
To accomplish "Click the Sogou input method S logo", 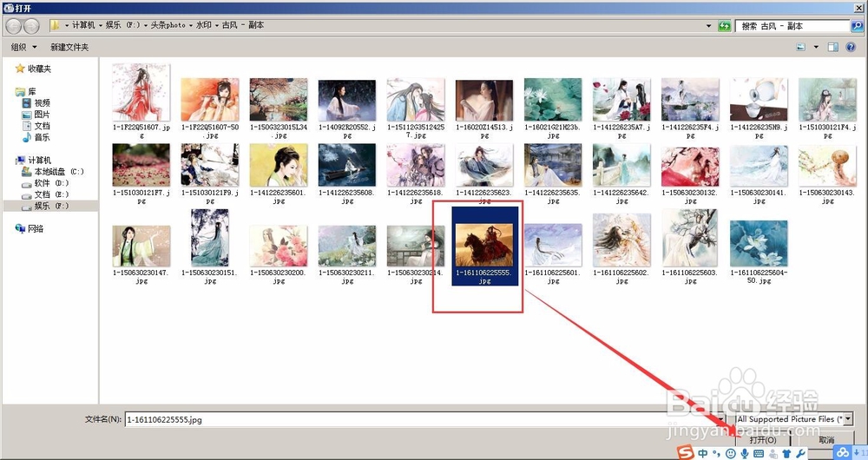I will 686,453.
